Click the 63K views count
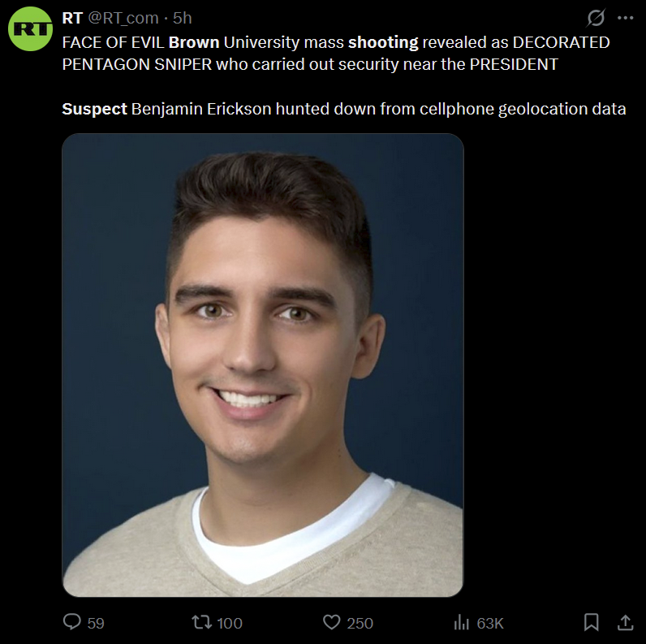Screen dimensions: 646x644 pyautogui.click(x=490, y=623)
